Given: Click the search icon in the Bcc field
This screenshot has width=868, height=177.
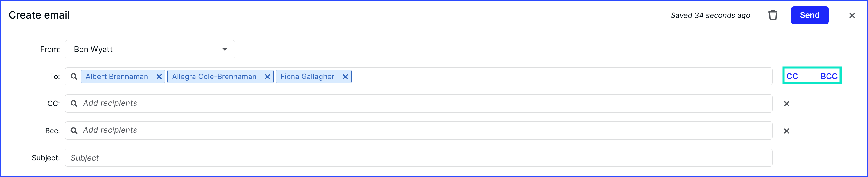Looking at the screenshot, I should pos(74,131).
